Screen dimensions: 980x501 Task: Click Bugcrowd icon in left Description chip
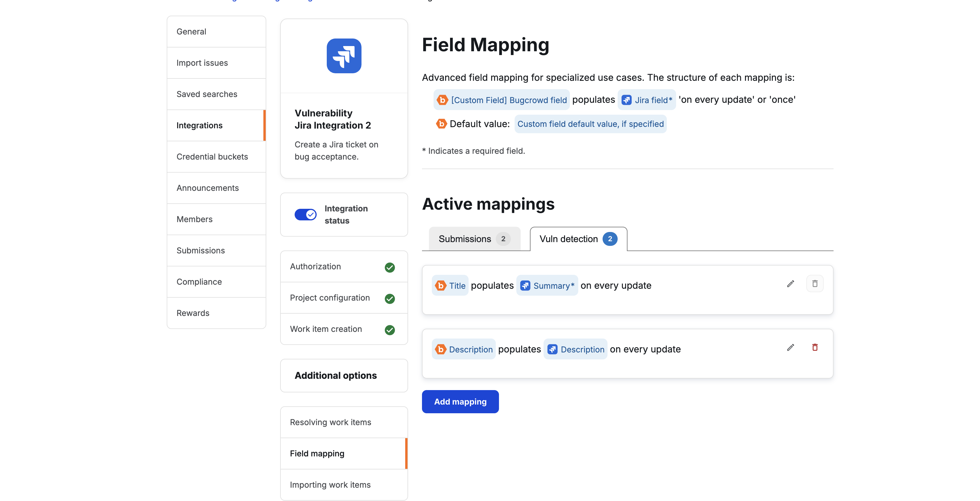click(441, 349)
